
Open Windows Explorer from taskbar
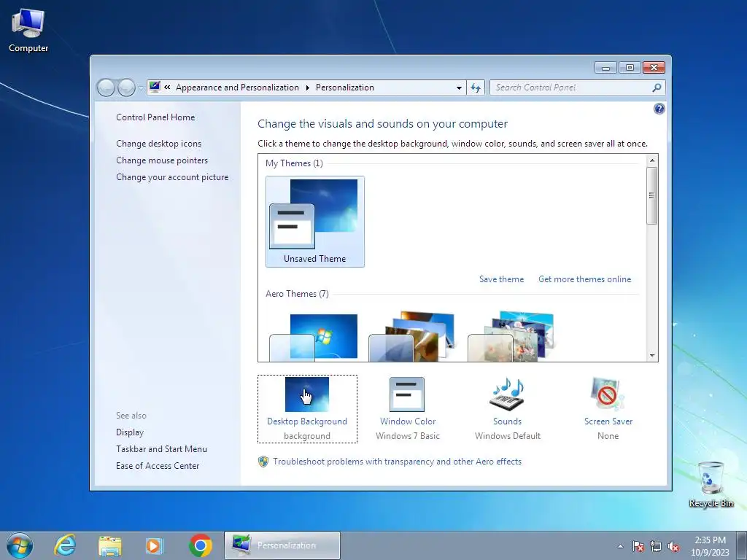pos(110,545)
